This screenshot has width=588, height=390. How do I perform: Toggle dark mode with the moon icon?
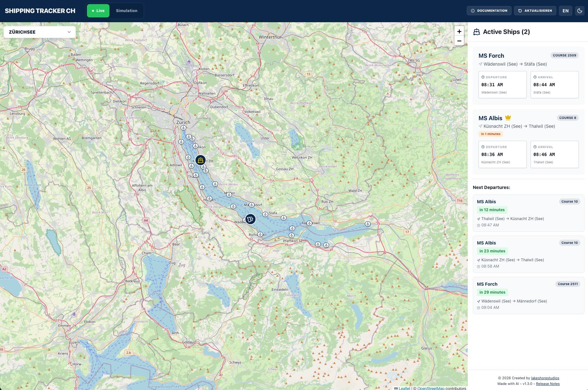click(x=579, y=11)
